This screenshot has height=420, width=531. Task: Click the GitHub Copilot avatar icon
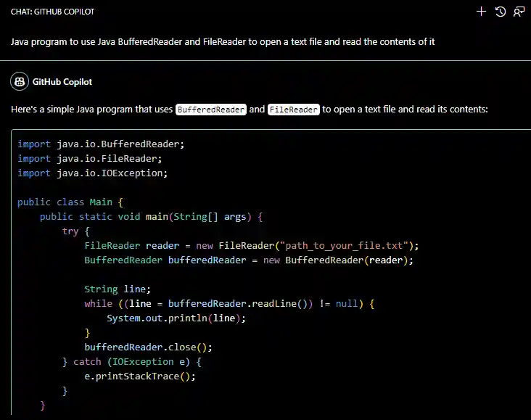(20, 82)
